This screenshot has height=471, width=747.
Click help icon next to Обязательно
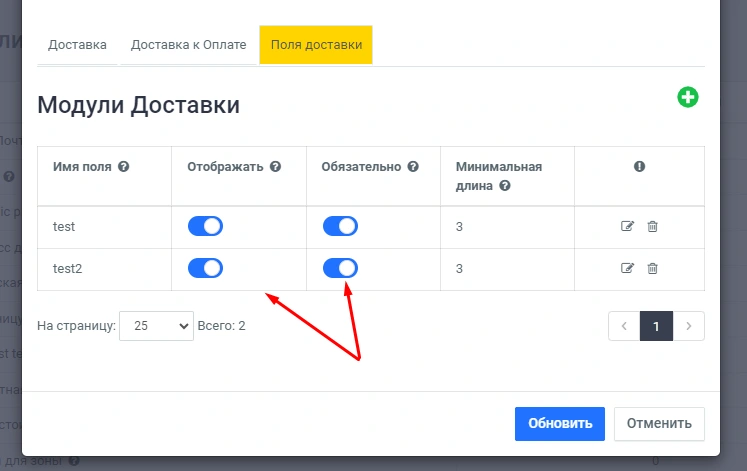pyautogui.click(x=412, y=167)
